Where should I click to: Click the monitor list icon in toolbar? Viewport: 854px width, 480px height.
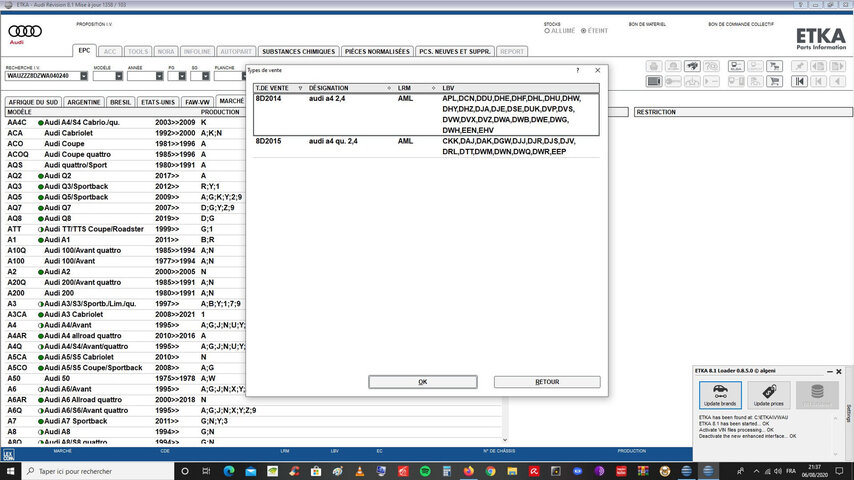(736, 66)
